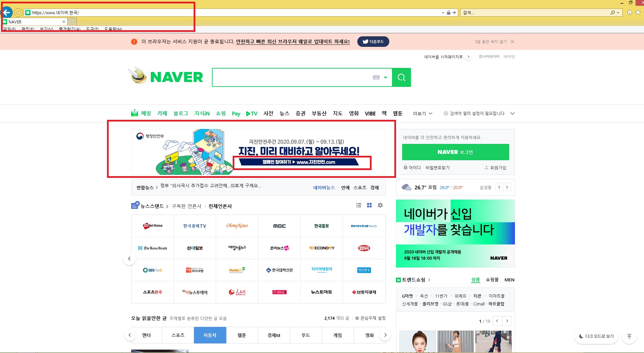This screenshot has height=353, width=644.
Task: Click the scroll-to-top arrow button
Action: click(629, 336)
